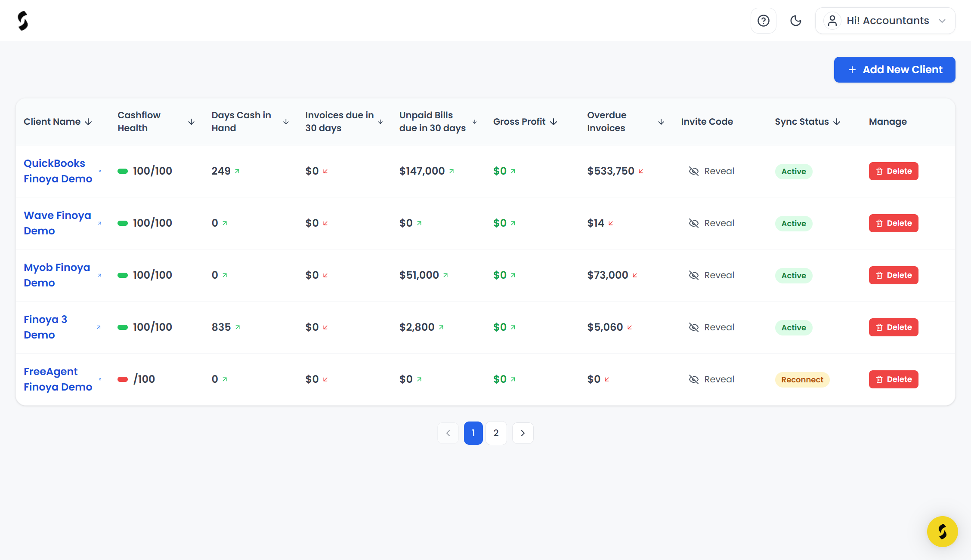Go to next page with right chevron
Viewport: 971px width, 560px height.
point(523,433)
